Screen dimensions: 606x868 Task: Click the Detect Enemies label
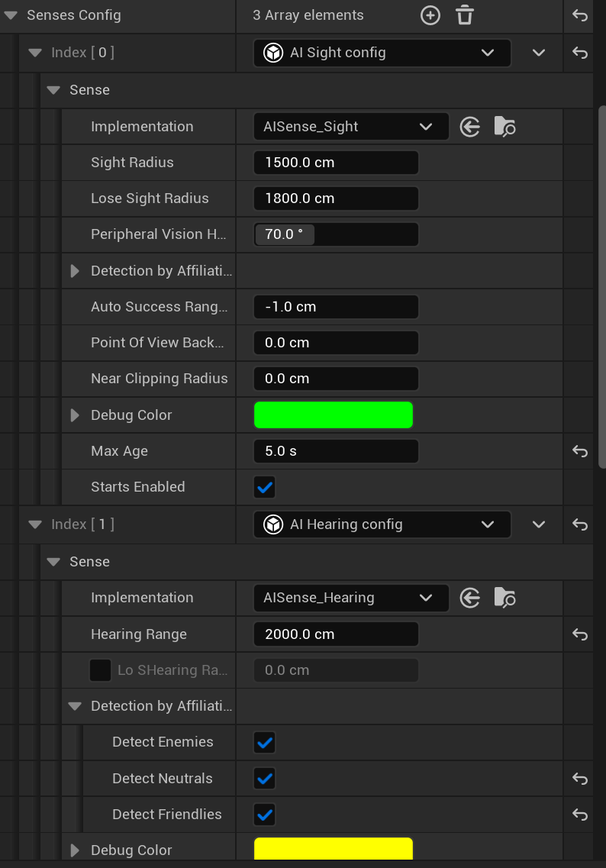[x=163, y=742]
